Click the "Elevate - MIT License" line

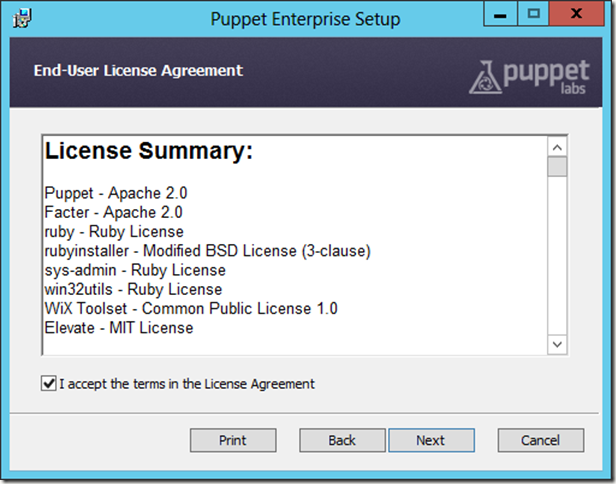click(x=119, y=327)
